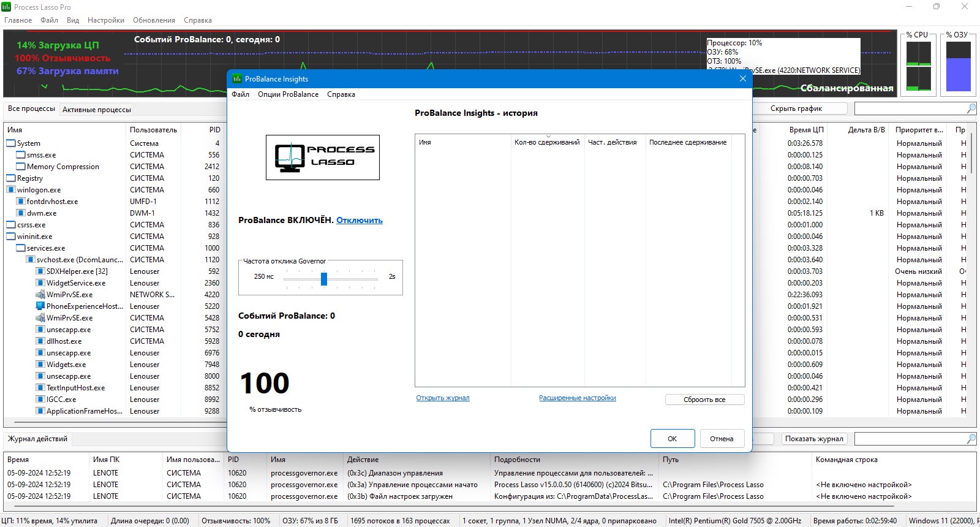The width and height of the screenshot is (980, 527).
Task: Click the first WmiPrvSE.exe process icon
Action: click(x=40, y=294)
